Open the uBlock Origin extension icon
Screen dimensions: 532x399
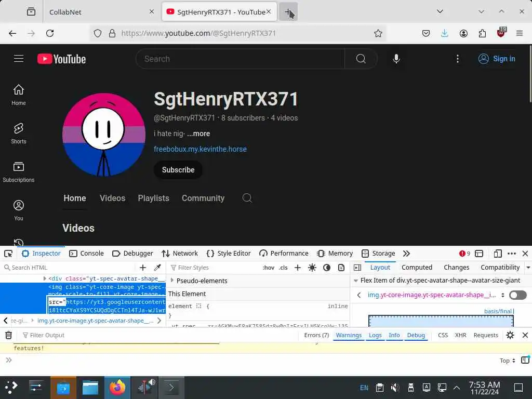click(501, 33)
